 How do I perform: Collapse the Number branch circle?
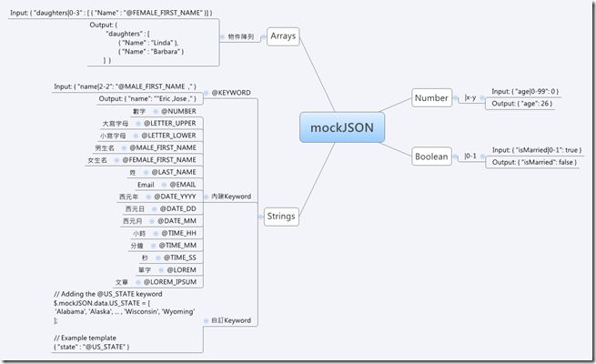tap(455, 98)
